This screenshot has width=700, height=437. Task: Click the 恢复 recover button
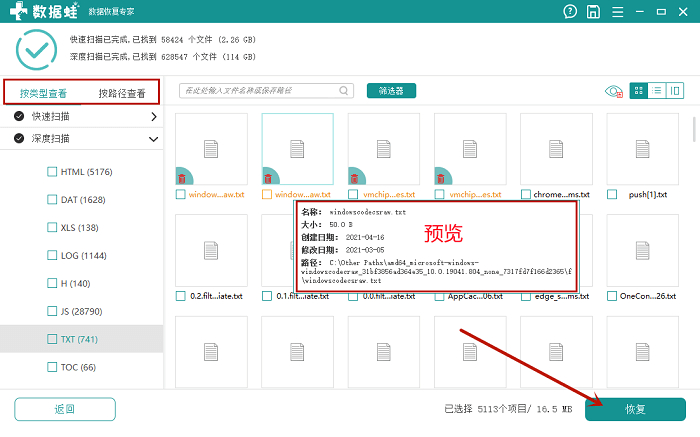coord(635,409)
